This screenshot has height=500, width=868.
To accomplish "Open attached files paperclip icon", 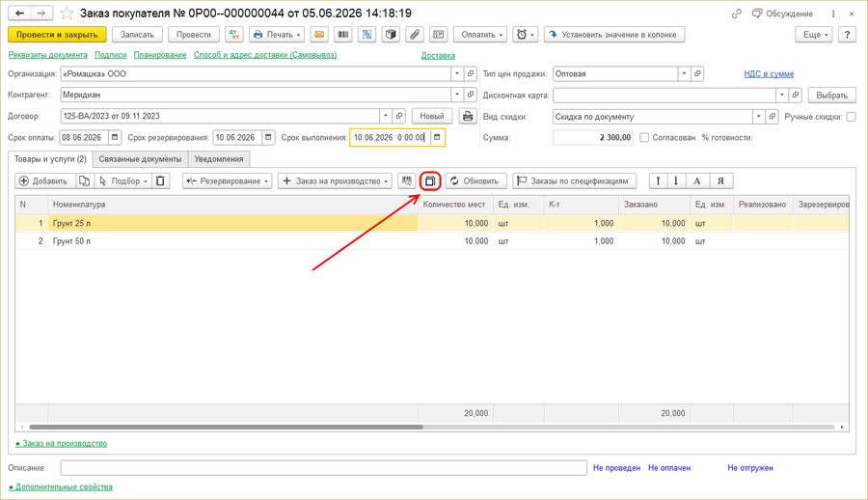I will pos(415,35).
